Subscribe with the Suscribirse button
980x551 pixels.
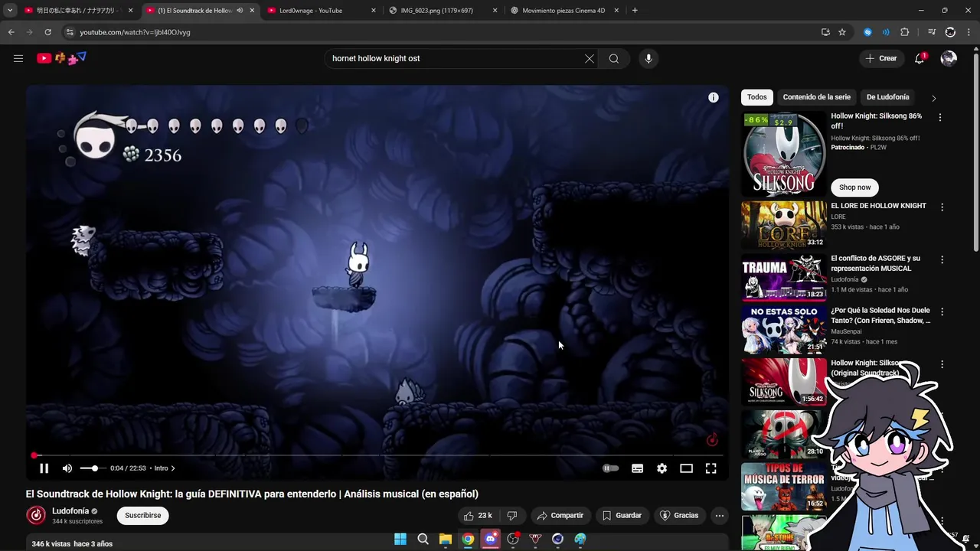pos(143,516)
